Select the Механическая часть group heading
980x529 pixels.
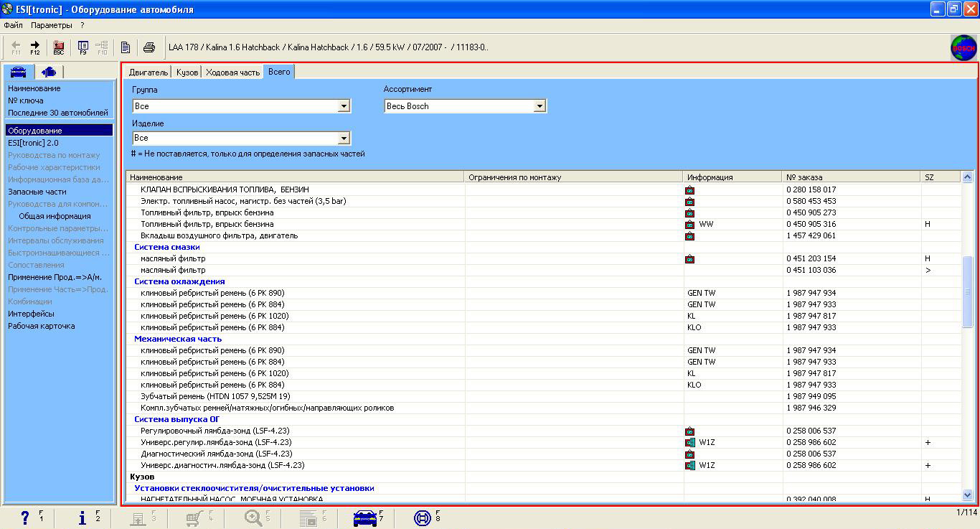point(178,340)
